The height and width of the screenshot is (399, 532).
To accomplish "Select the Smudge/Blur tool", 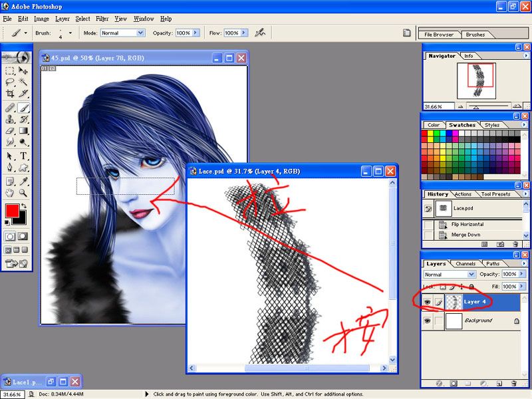I will tap(10, 142).
